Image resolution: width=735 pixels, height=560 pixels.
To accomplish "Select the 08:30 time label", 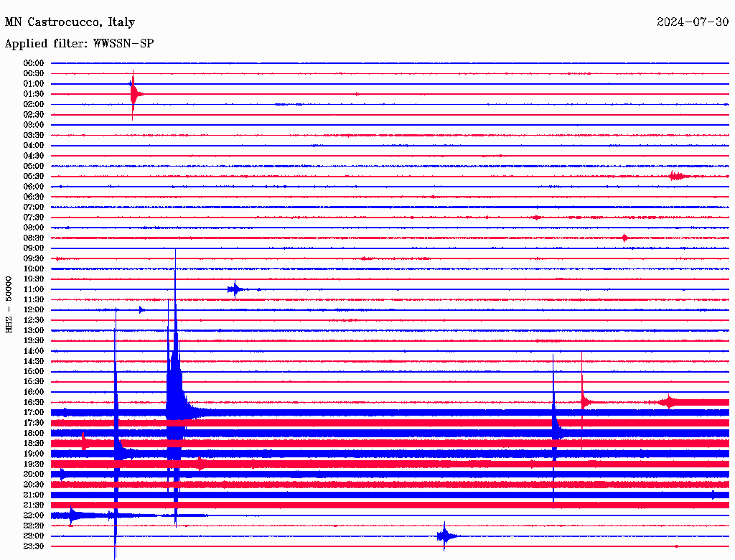I will coord(33,238).
